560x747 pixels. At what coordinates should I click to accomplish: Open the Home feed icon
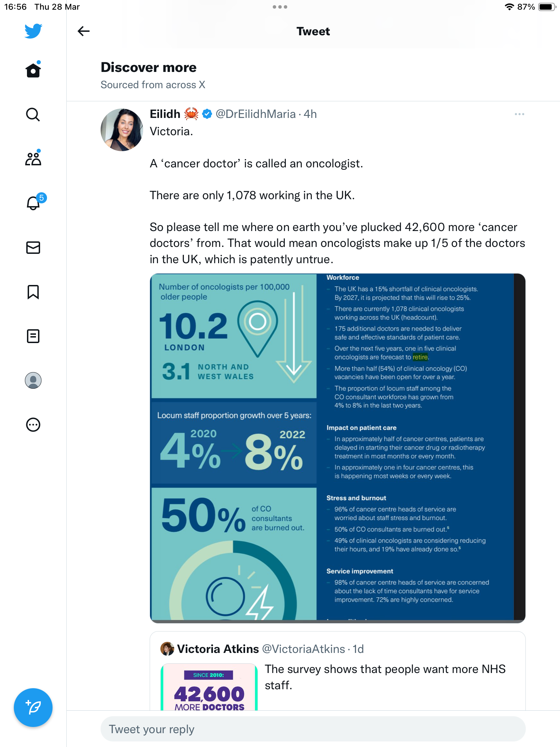tap(33, 70)
